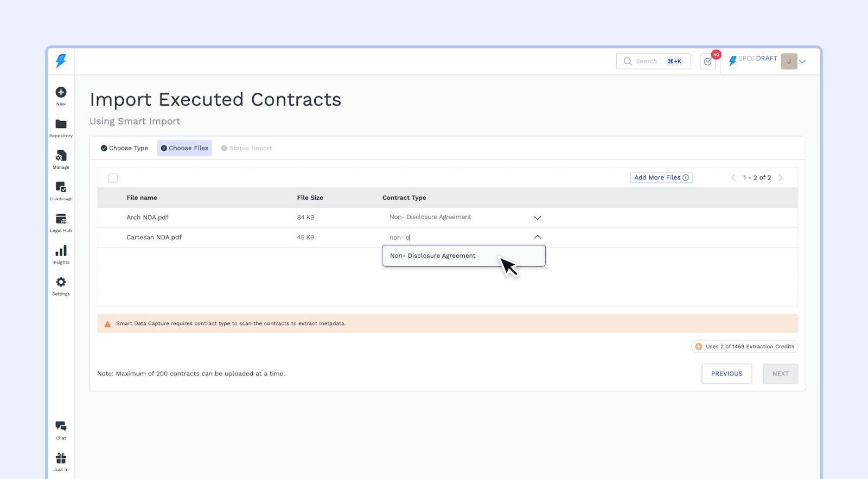
Task: Click the Search field
Action: [646, 62]
